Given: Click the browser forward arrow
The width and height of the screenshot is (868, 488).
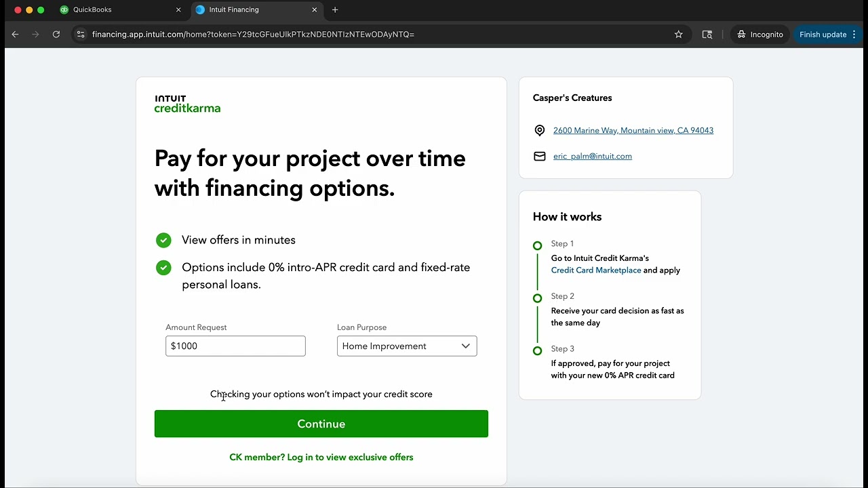Looking at the screenshot, I should 35,35.
